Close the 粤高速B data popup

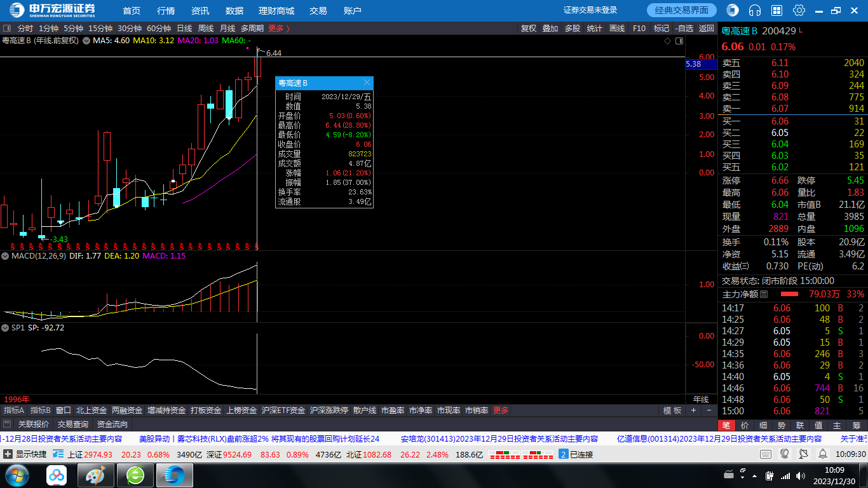pyautogui.click(x=367, y=83)
